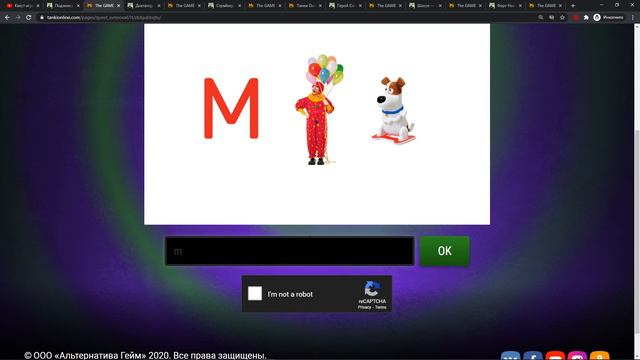Open the Odnoklassniki social icon
Screen dimensions: 640x360
[x=600, y=356]
